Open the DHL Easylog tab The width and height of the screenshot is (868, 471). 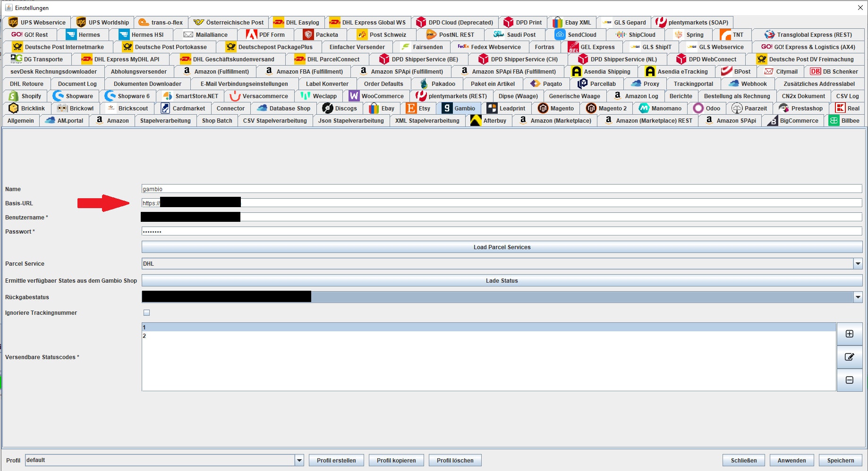pos(297,22)
